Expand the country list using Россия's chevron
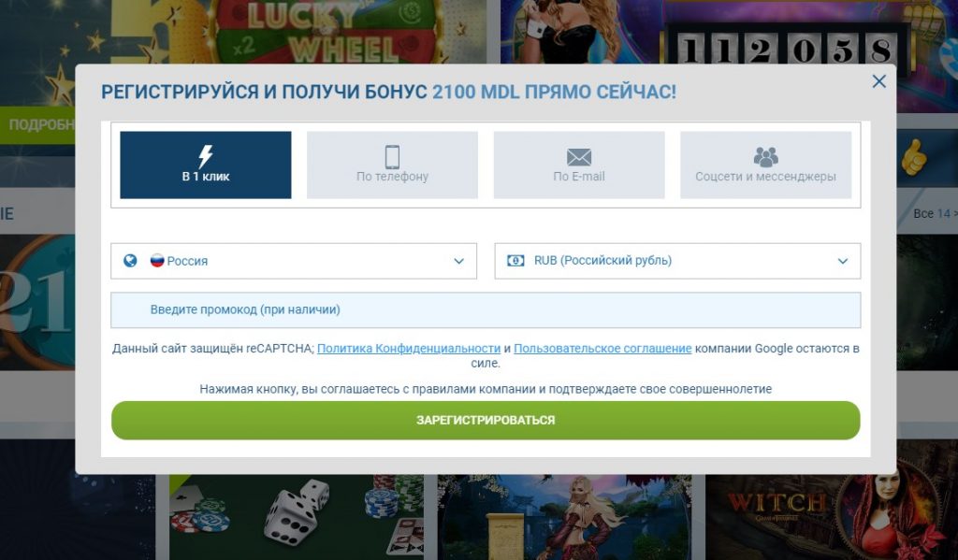Image resolution: width=958 pixels, height=560 pixels. click(458, 262)
